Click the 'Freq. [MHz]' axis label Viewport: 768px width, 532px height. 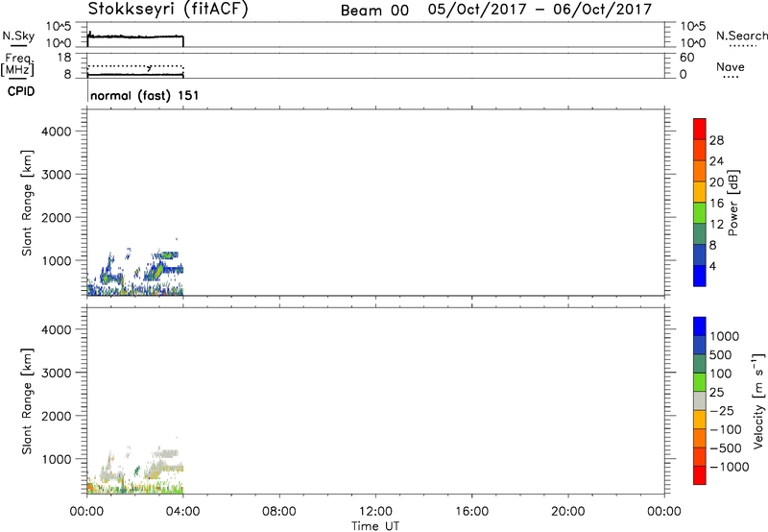[x=17, y=64]
